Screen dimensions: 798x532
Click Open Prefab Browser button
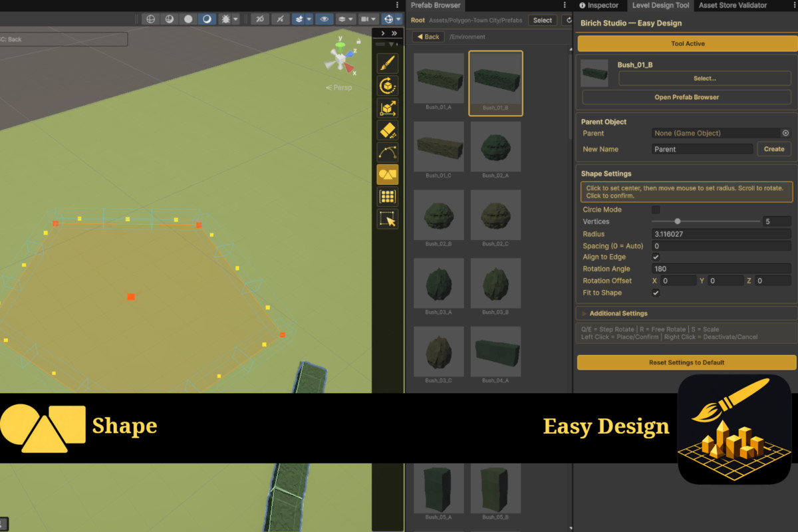tap(687, 97)
